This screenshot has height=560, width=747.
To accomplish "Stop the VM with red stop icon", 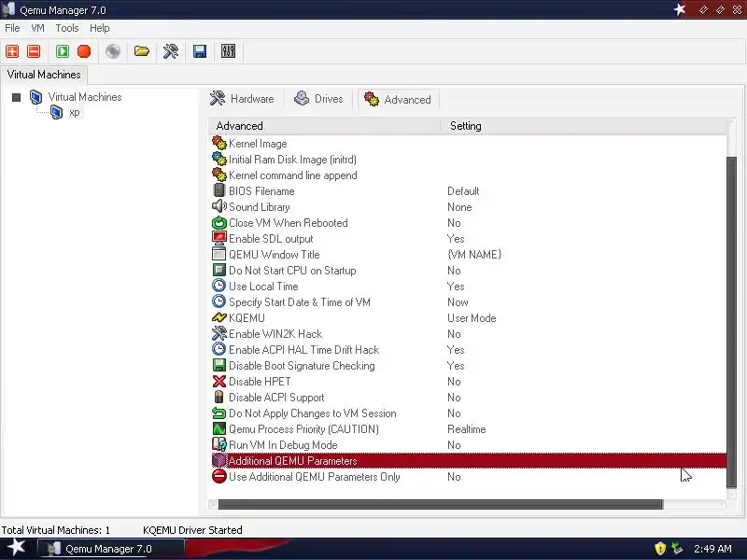I will tap(84, 51).
